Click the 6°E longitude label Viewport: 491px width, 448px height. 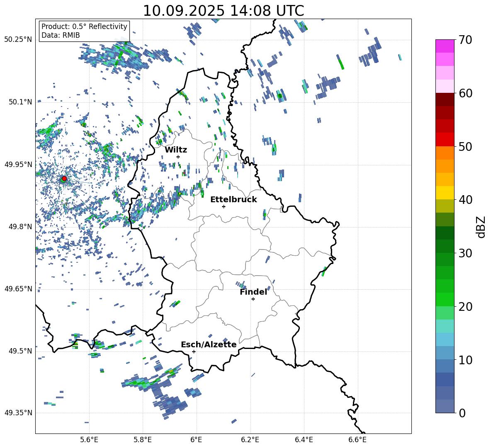196,440
